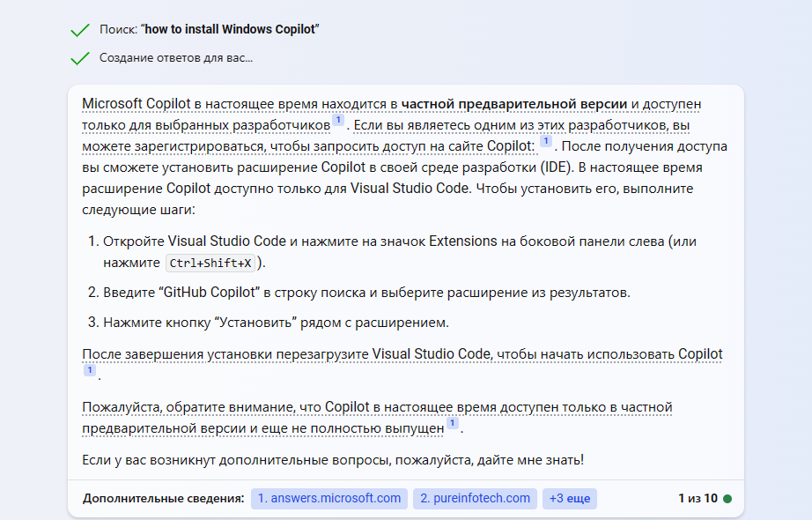
Task: Click the 1 из 10 response counter
Action: pyautogui.click(x=698, y=498)
